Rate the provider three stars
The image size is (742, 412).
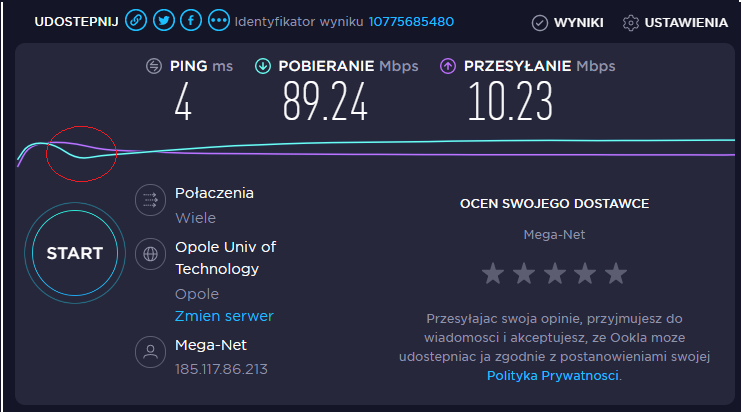[554, 273]
